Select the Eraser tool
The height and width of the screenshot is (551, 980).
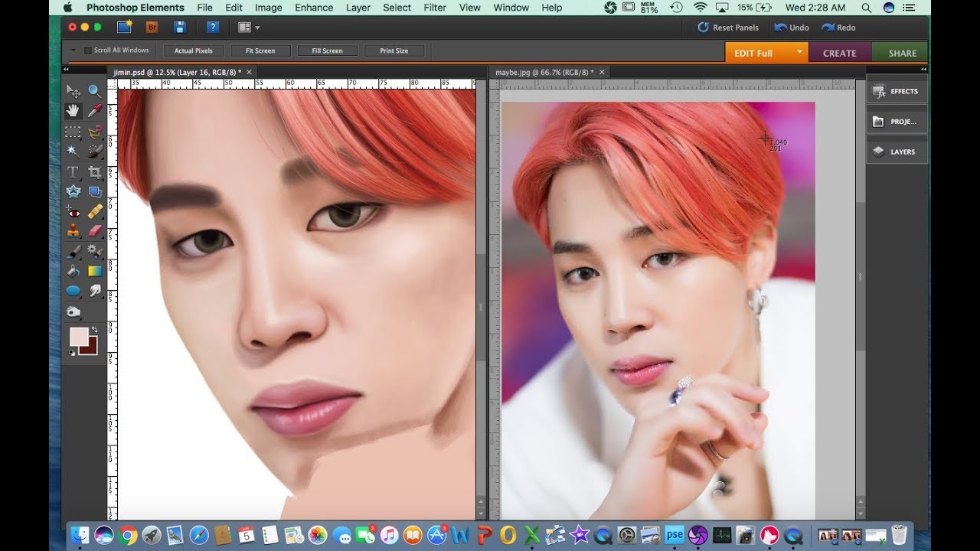[94, 230]
